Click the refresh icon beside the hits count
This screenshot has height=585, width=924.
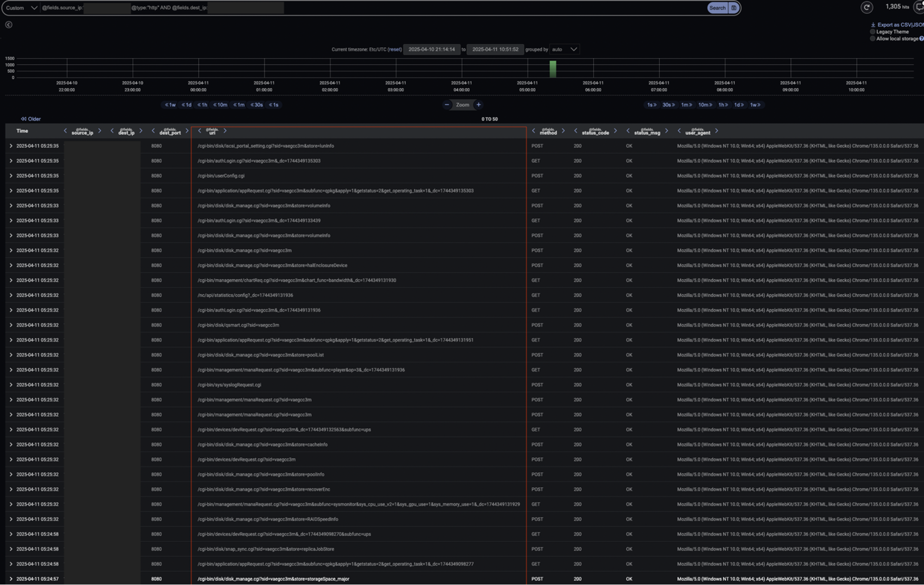click(x=867, y=7)
